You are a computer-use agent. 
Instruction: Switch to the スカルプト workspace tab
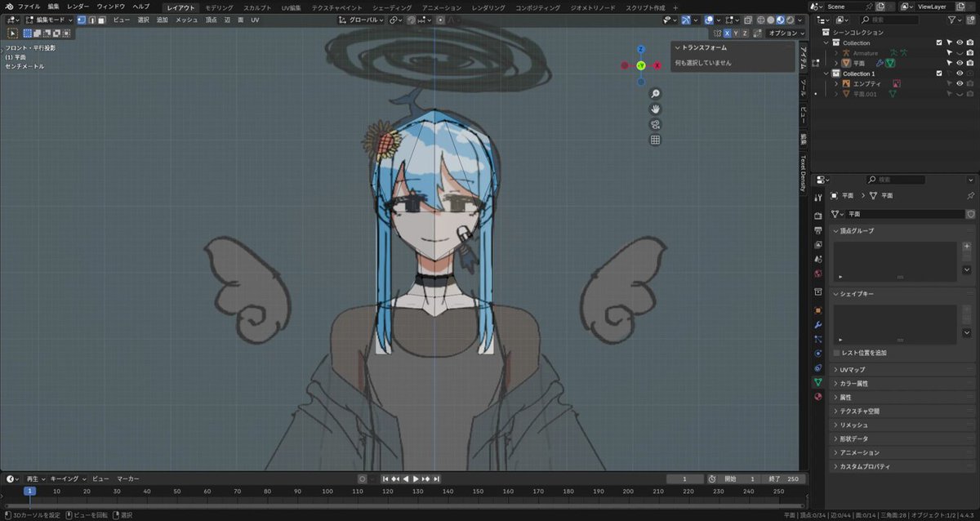pos(257,7)
